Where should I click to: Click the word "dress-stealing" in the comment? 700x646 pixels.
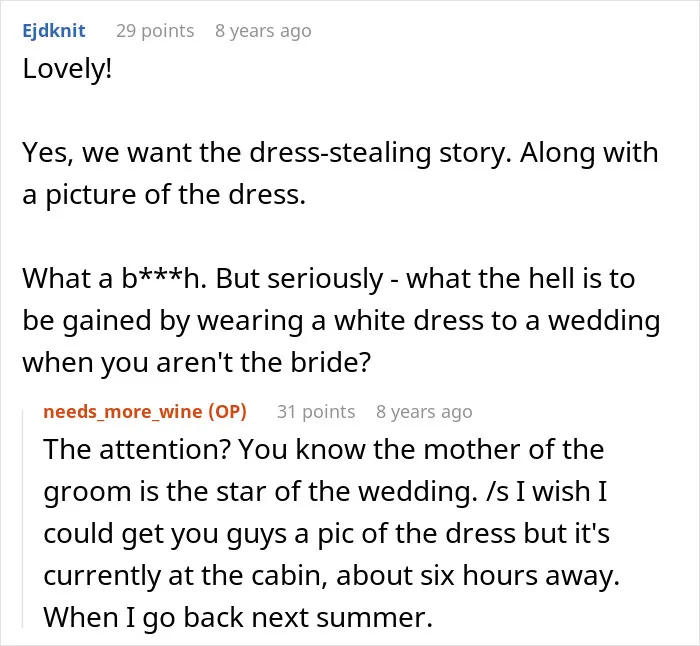tap(340, 152)
